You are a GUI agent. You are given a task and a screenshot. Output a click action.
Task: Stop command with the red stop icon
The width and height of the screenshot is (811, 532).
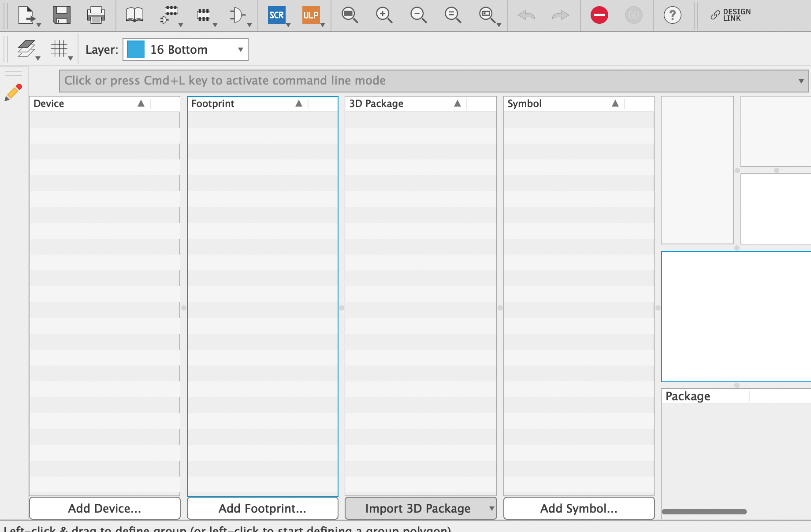(x=599, y=15)
